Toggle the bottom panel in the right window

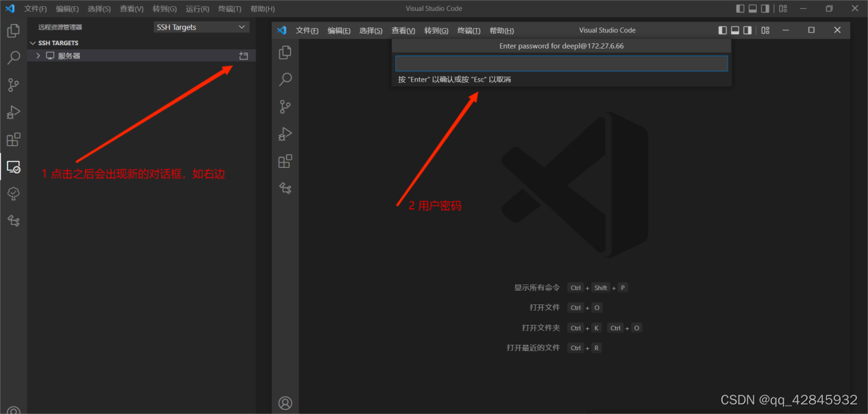click(735, 30)
